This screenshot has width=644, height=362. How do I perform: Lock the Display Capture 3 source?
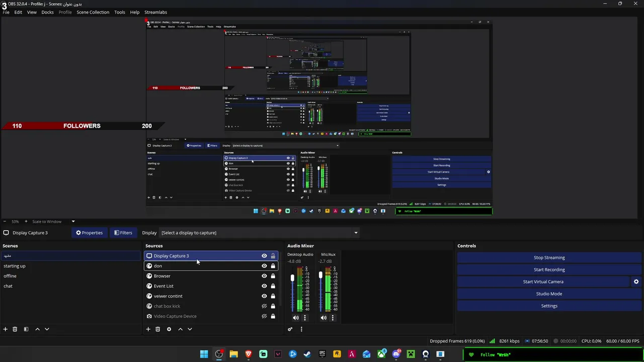[x=273, y=256]
